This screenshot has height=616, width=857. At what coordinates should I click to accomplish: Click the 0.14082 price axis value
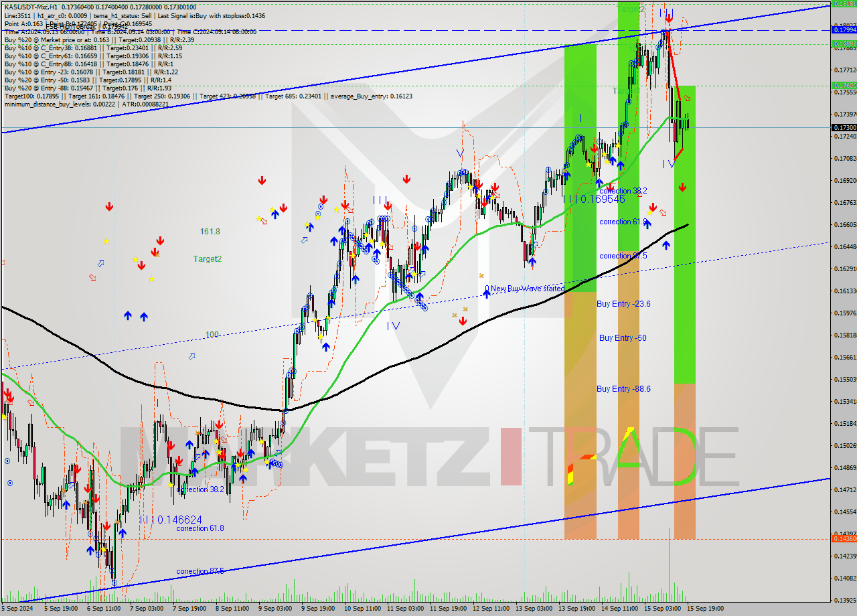(x=844, y=579)
